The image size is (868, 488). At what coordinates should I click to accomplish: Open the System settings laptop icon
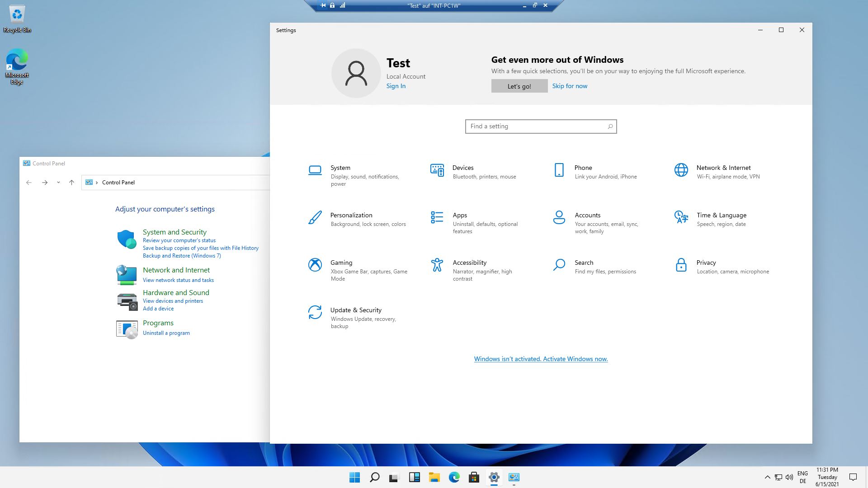coord(315,170)
